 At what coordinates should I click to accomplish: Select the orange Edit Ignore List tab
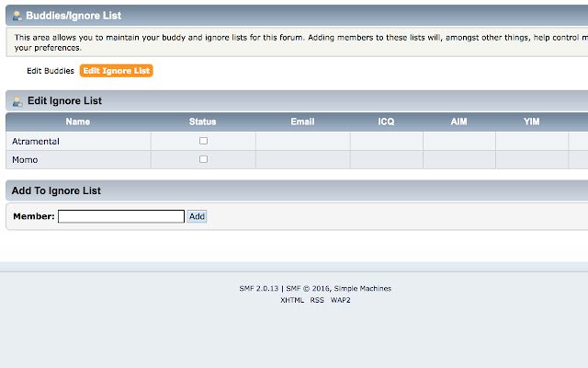[x=117, y=71]
